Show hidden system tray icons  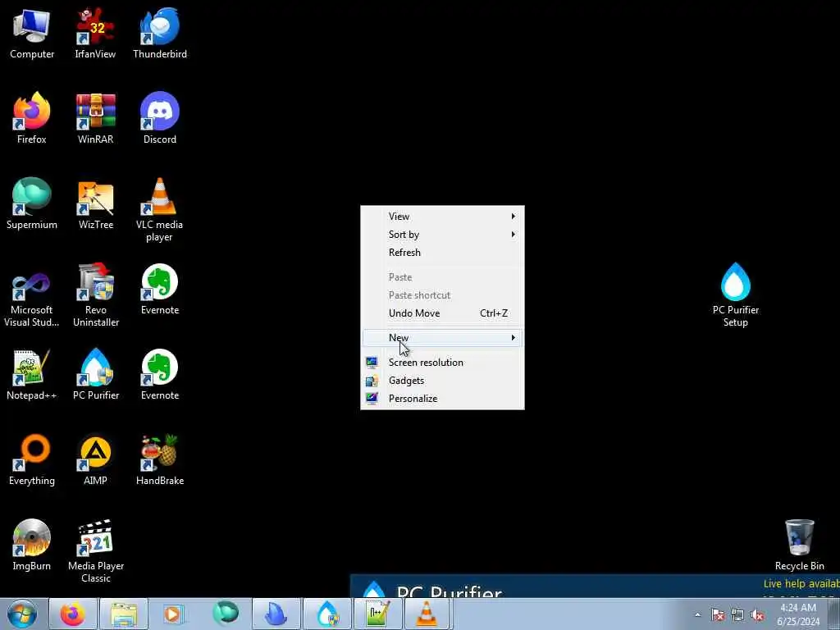click(x=697, y=614)
